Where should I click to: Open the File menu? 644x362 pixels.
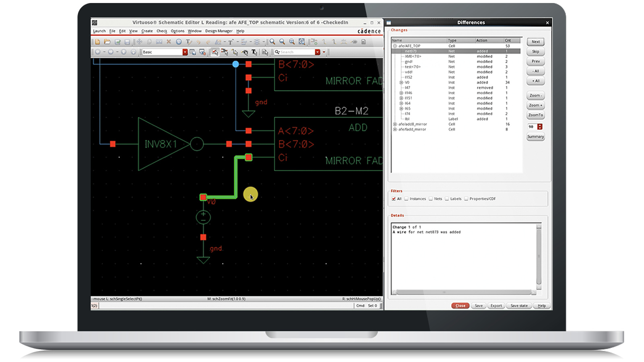[112, 31]
